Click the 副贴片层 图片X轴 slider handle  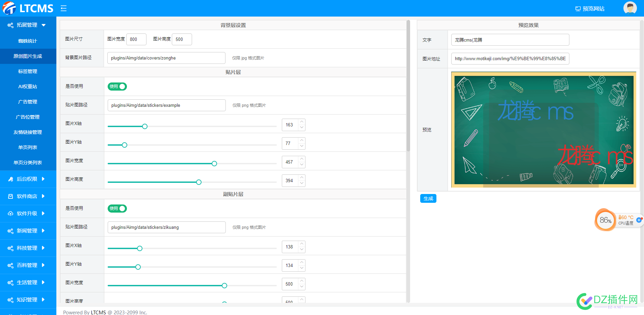coord(140,248)
